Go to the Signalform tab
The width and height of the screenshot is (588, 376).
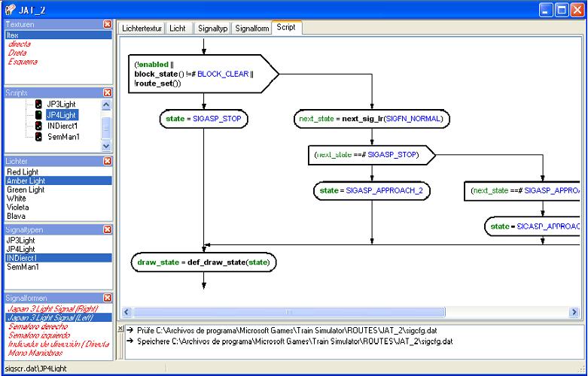coord(251,28)
